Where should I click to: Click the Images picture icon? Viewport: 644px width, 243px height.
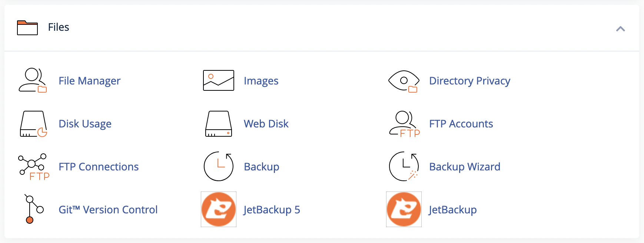pos(219,80)
